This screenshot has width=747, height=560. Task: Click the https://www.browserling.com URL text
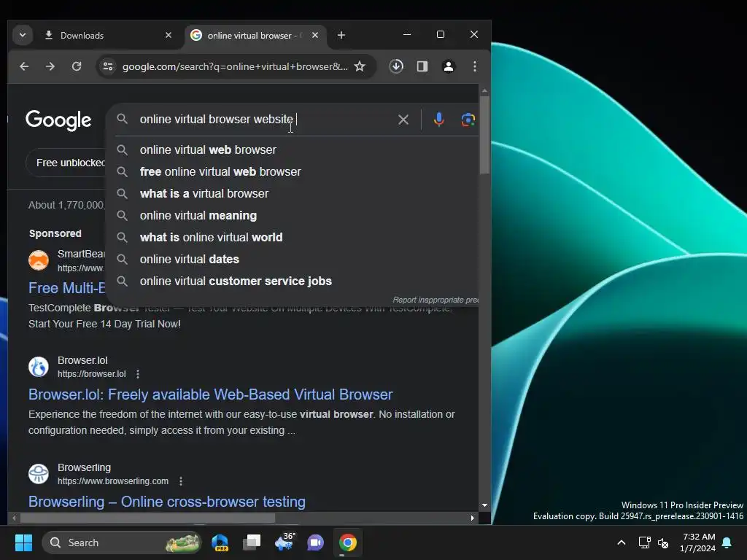(x=113, y=481)
